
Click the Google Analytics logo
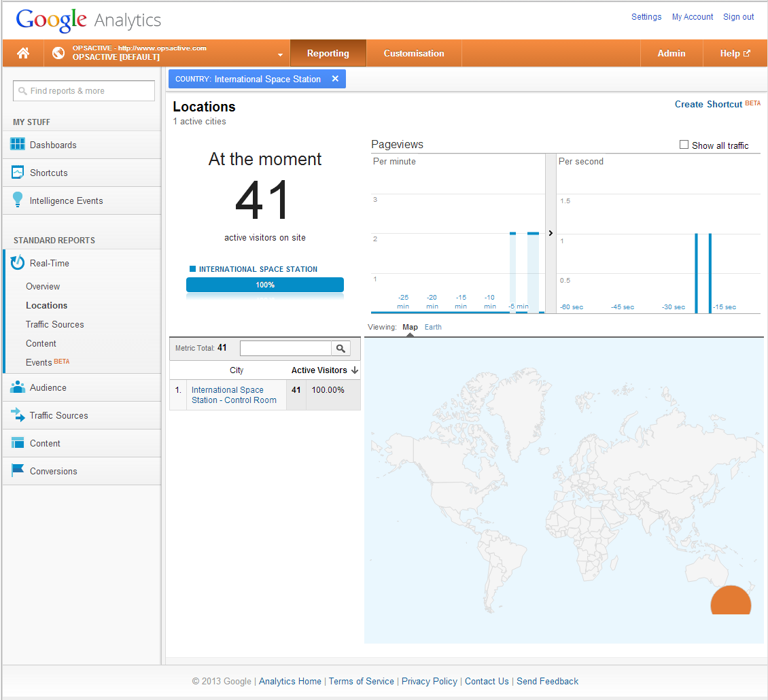pyautogui.click(x=88, y=20)
